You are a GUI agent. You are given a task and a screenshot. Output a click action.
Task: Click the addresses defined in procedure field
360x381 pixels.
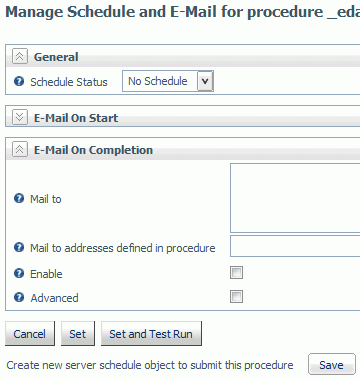(x=295, y=246)
